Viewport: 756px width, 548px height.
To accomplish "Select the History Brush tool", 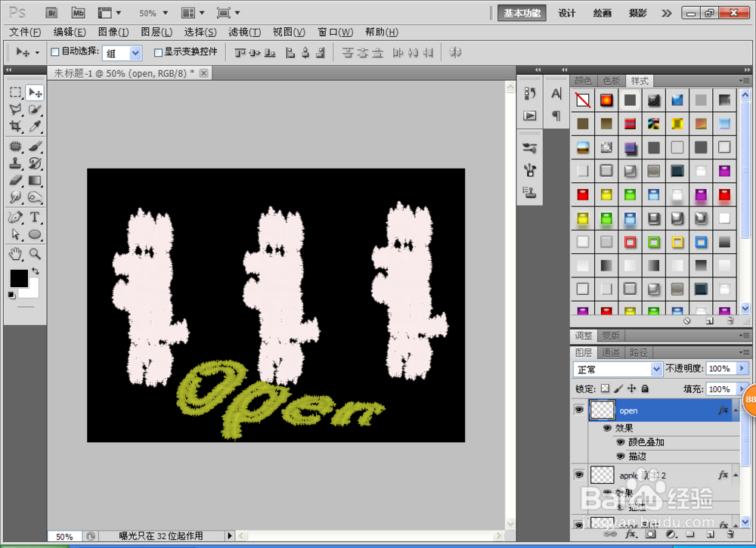I will [x=35, y=163].
